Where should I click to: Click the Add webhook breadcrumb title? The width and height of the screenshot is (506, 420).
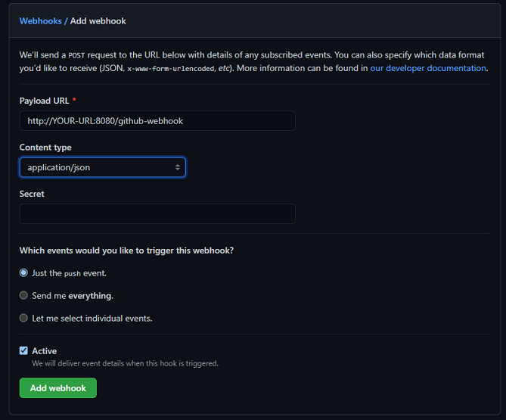[x=98, y=21]
